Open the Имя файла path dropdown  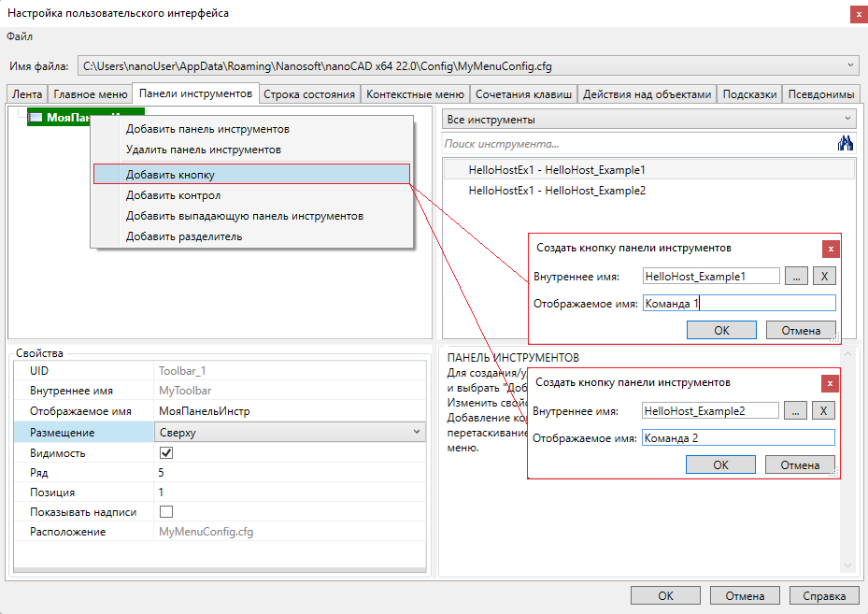(849, 65)
